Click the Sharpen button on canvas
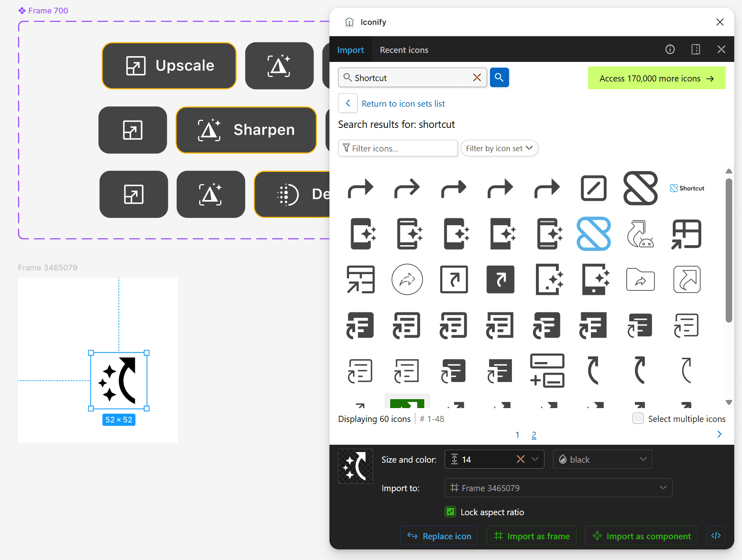The height and width of the screenshot is (560, 742). (246, 130)
